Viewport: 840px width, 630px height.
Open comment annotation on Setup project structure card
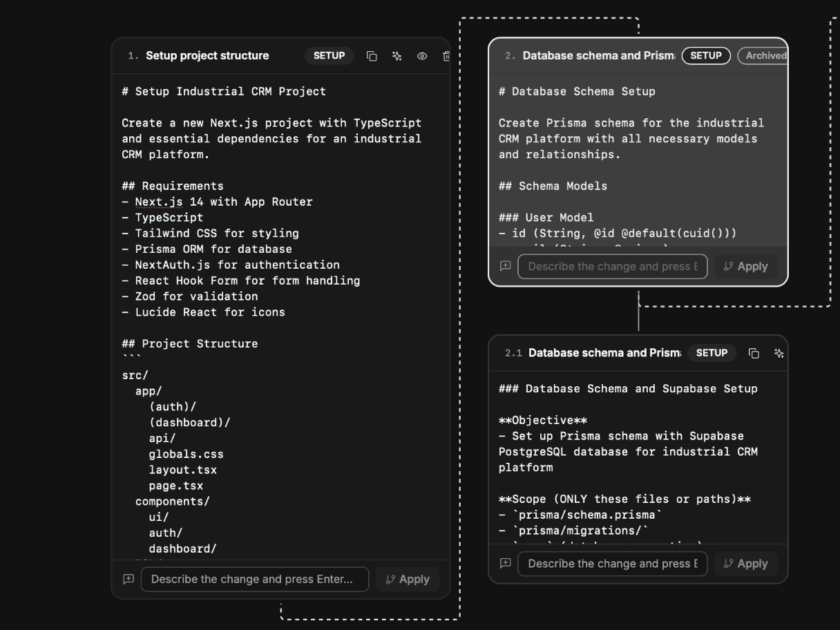click(128, 579)
